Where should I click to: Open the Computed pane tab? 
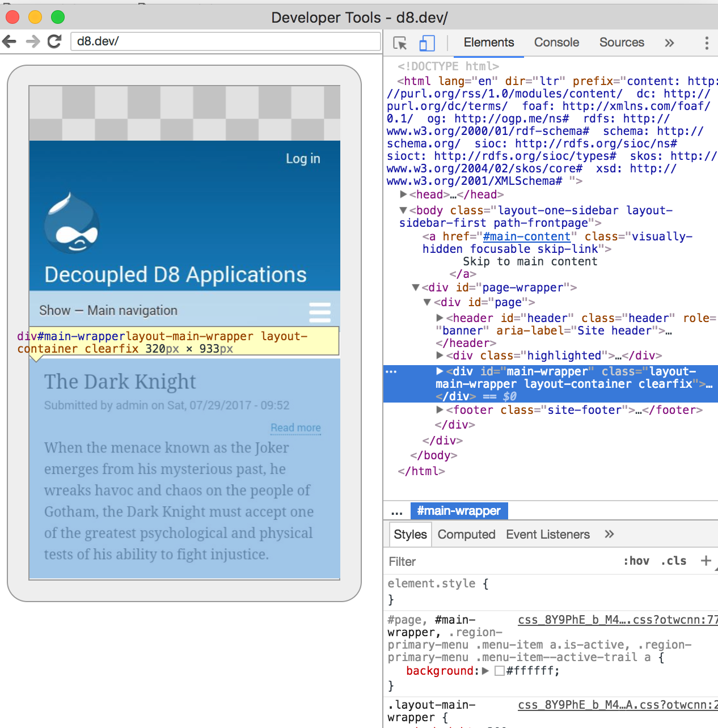[466, 535]
